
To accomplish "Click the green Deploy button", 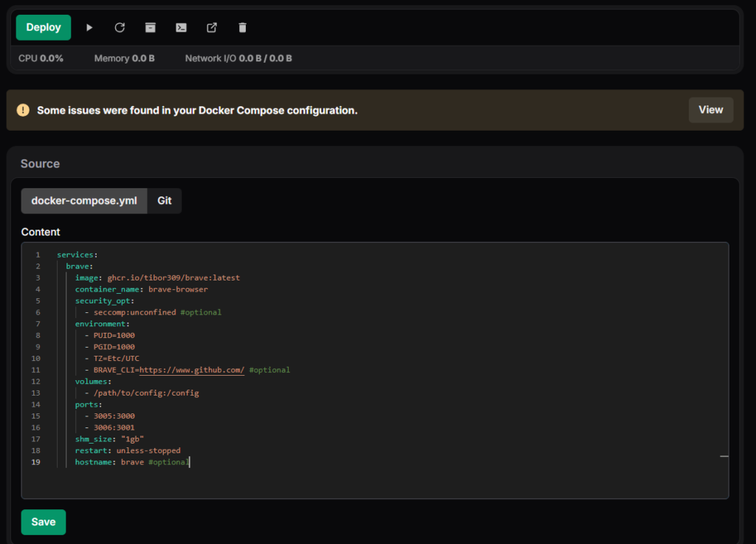I will [x=44, y=27].
